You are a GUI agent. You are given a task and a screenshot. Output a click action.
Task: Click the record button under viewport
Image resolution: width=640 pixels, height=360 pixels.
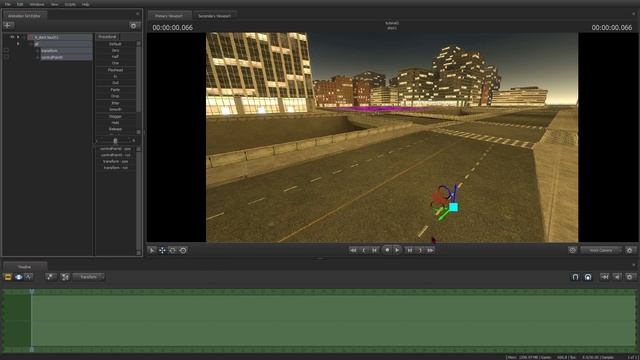(x=387, y=250)
